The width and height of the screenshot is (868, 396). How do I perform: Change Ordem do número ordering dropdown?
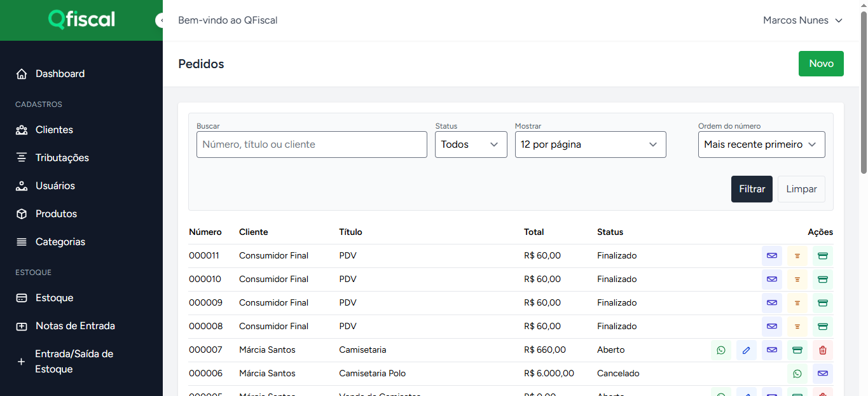click(x=761, y=145)
